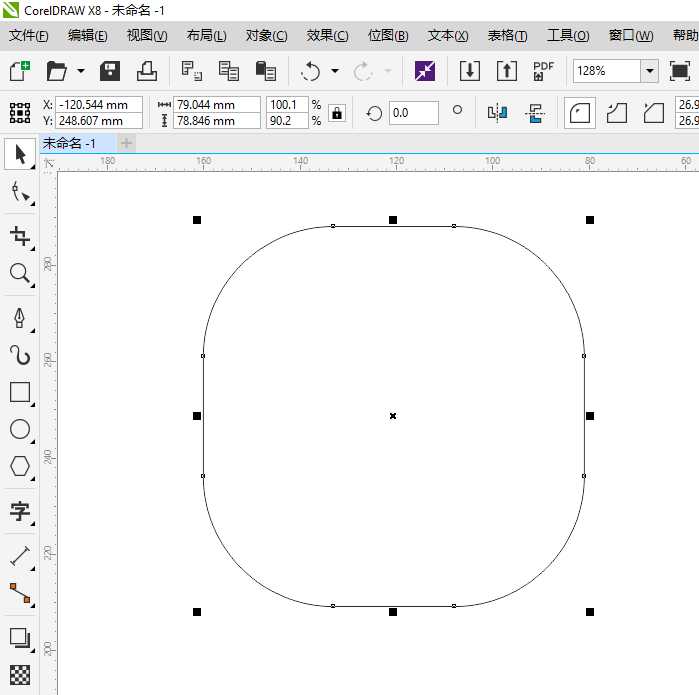Expand the Open file dropdown arrow
699x695 pixels.
coord(80,72)
